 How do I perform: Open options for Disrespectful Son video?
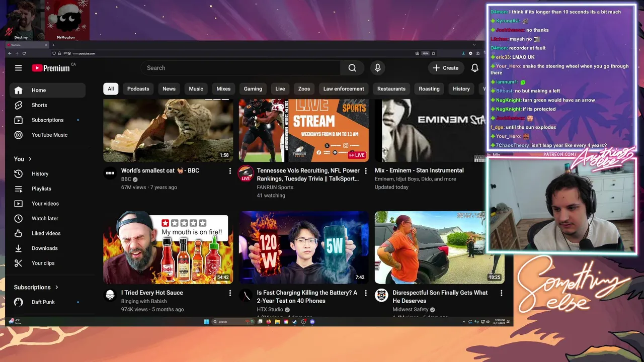501,293
